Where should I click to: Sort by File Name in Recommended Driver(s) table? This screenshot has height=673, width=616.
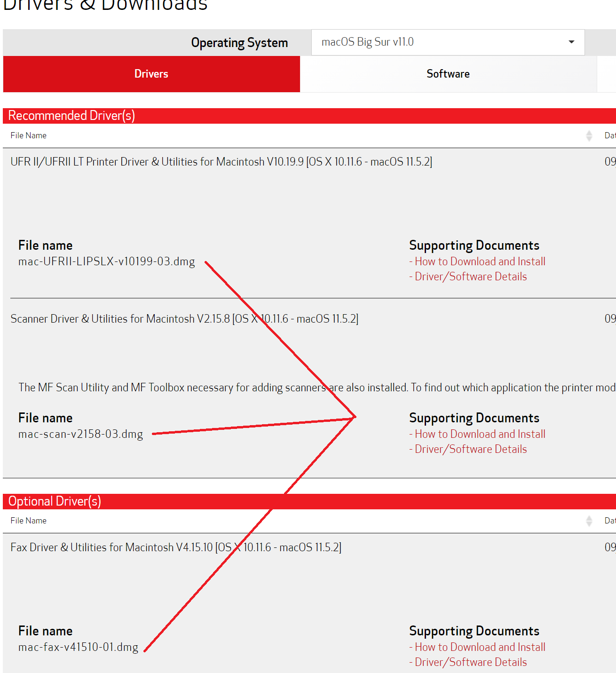tap(29, 135)
